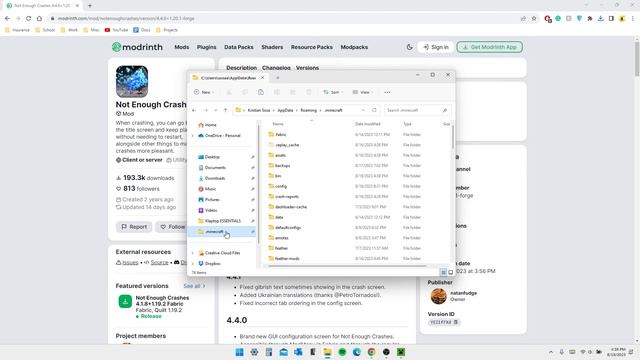Open the Insurance bookmarks folder
Screen dimensions: 640x360
pos(17,30)
